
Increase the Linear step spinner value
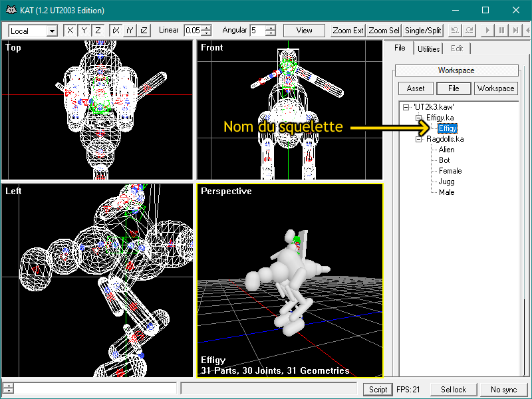click(x=206, y=27)
